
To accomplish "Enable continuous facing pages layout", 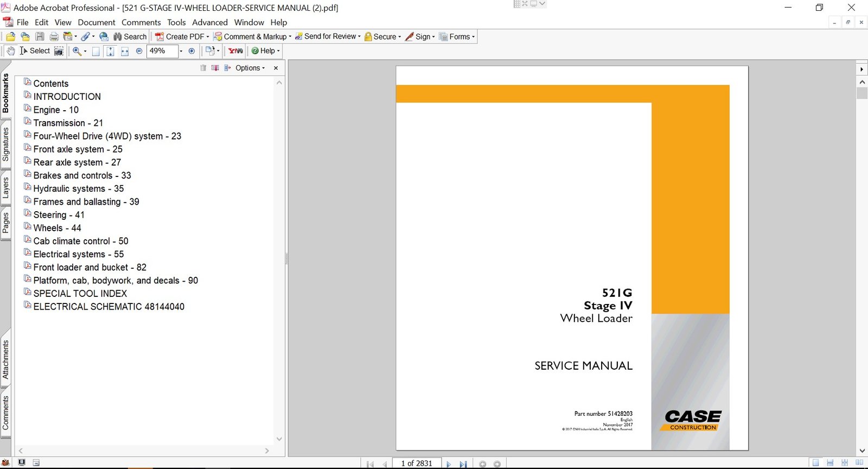I will 844,463.
